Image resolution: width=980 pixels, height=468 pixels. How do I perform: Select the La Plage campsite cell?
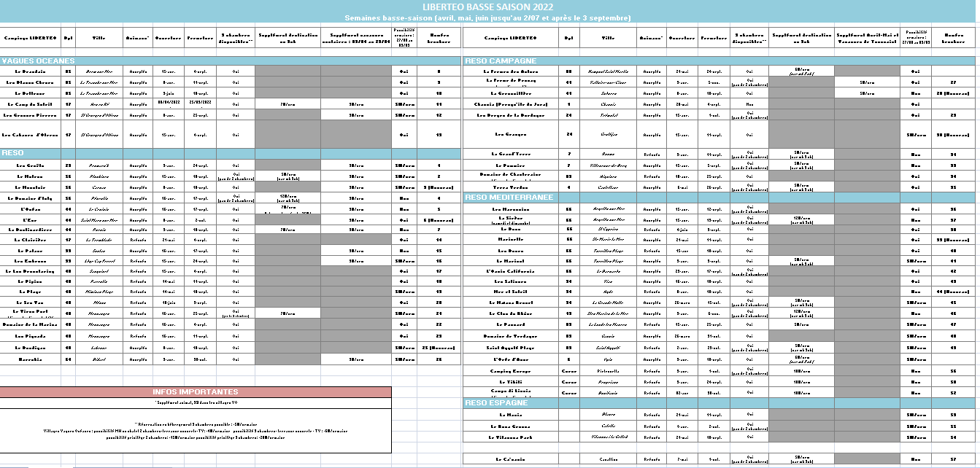31,292
